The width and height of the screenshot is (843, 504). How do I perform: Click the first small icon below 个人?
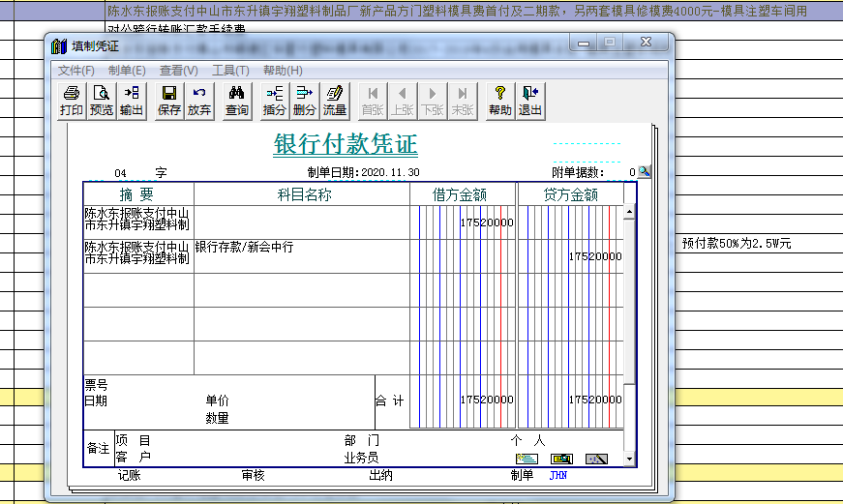pos(527,459)
